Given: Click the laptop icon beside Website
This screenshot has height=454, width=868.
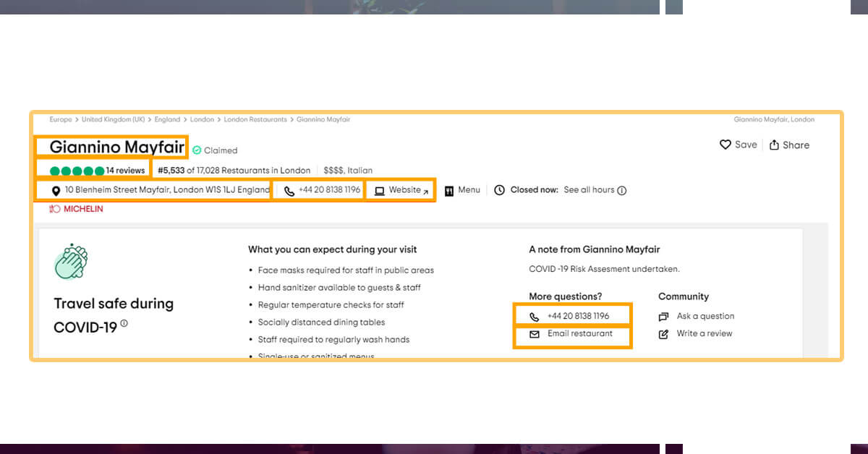Looking at the screenshot, I should (x=379, y=191).
